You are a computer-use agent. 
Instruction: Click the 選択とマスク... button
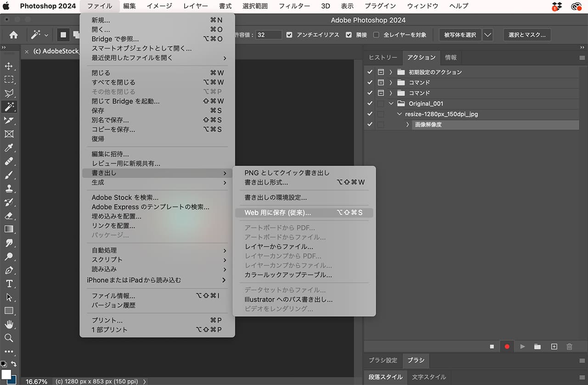(x=527, y=35)
